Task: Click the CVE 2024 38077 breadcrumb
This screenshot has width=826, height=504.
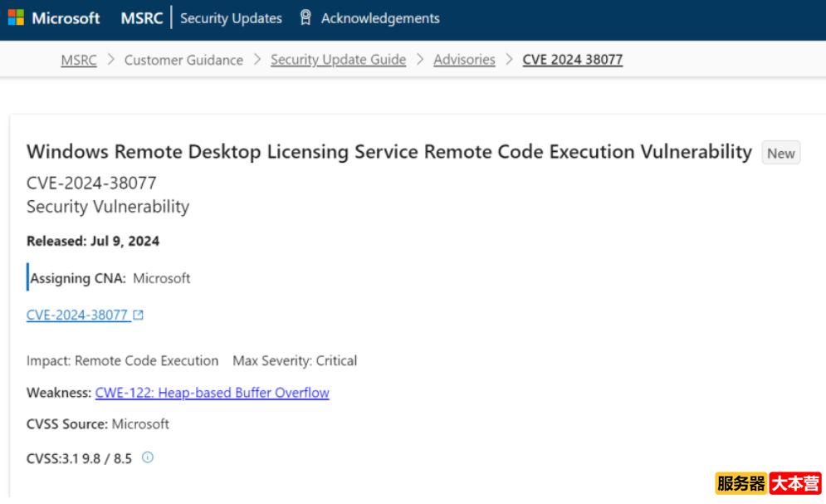Action: coord(572,60)
